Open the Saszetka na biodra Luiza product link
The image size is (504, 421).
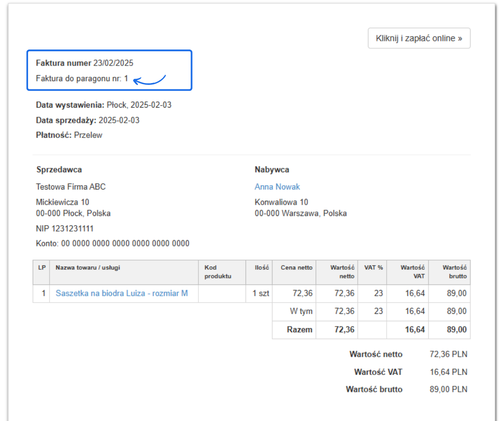pos(122,293)
